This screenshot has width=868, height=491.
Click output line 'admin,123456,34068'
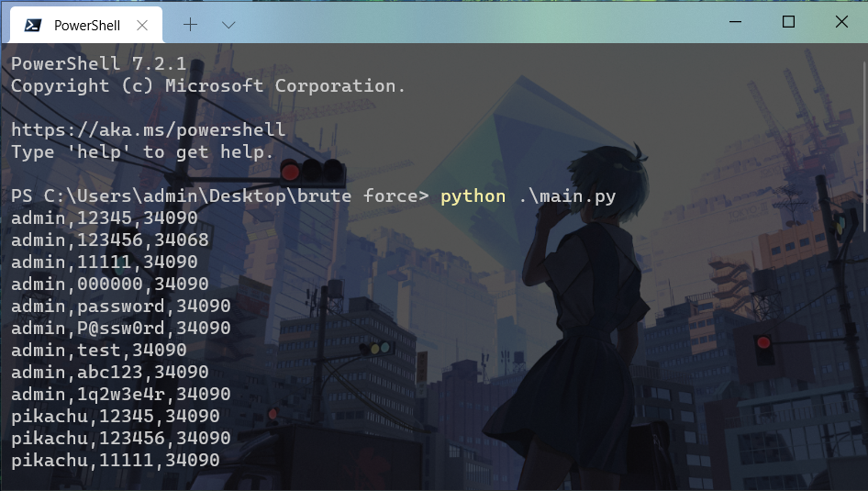[109, 240]
